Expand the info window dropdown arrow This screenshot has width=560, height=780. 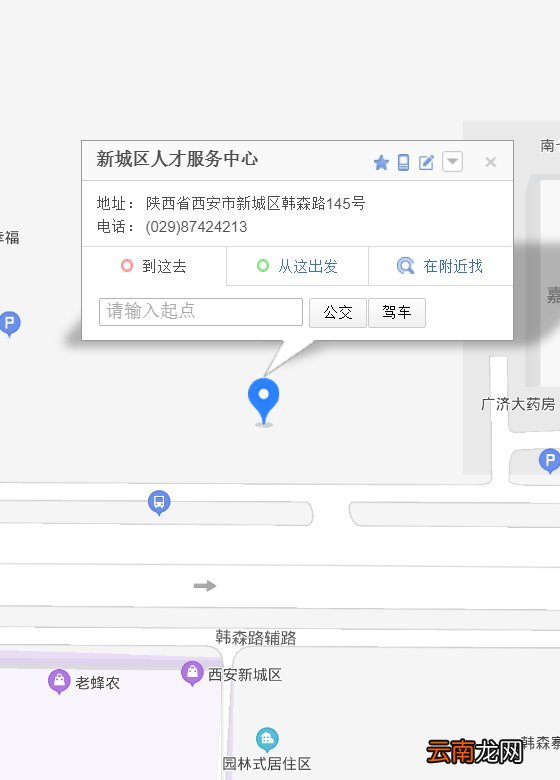453,162
